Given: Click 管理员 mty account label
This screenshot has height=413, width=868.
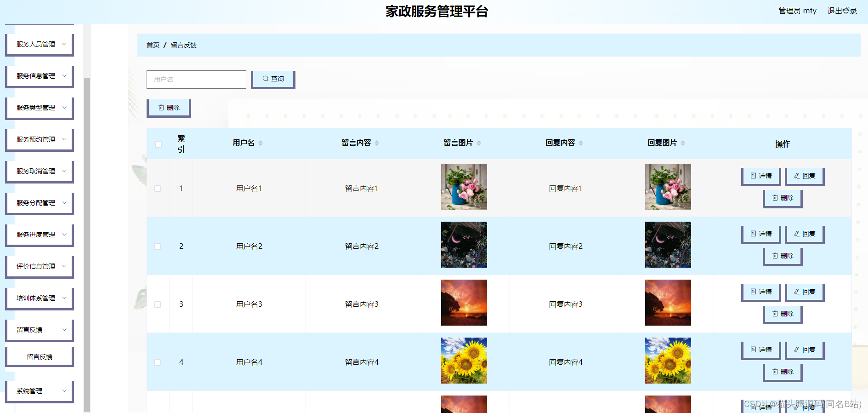Looking at the screenshot, I should [798, 11].
